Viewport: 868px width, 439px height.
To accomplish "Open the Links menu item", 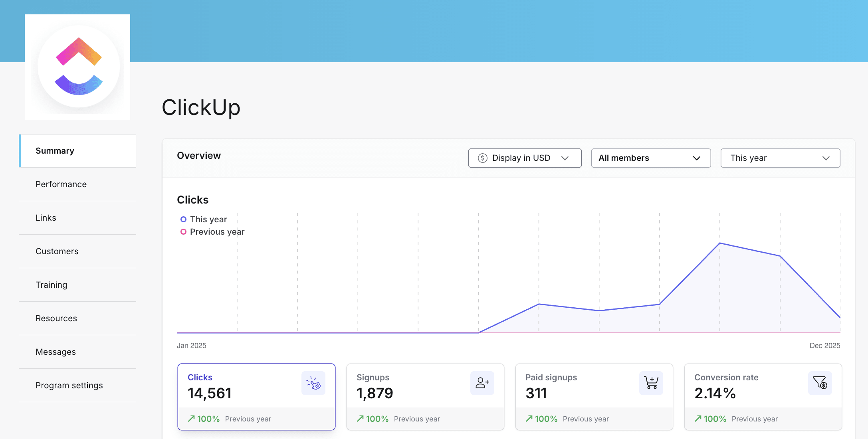I will (46, 218).
